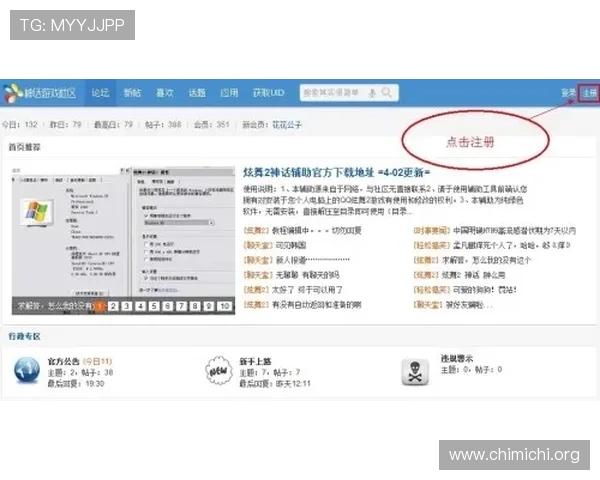Open thread 可爱的狗狗
This screenshot has height=480, width=600.
tap(485, 290)
